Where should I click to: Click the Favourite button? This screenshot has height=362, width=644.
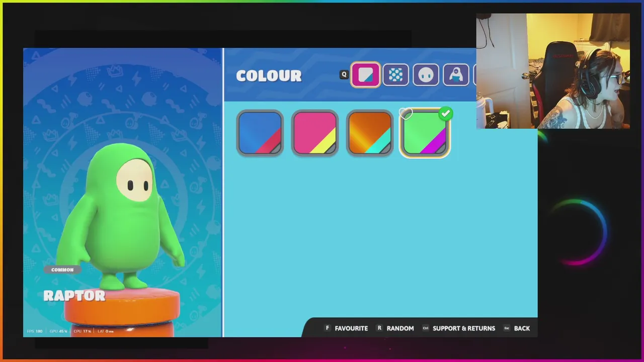(x=347, y=328)
